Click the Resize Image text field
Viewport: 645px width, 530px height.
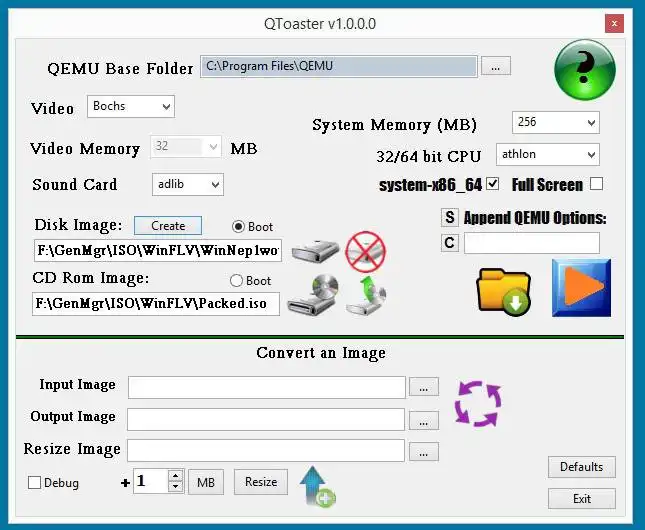tap(266, 451)
